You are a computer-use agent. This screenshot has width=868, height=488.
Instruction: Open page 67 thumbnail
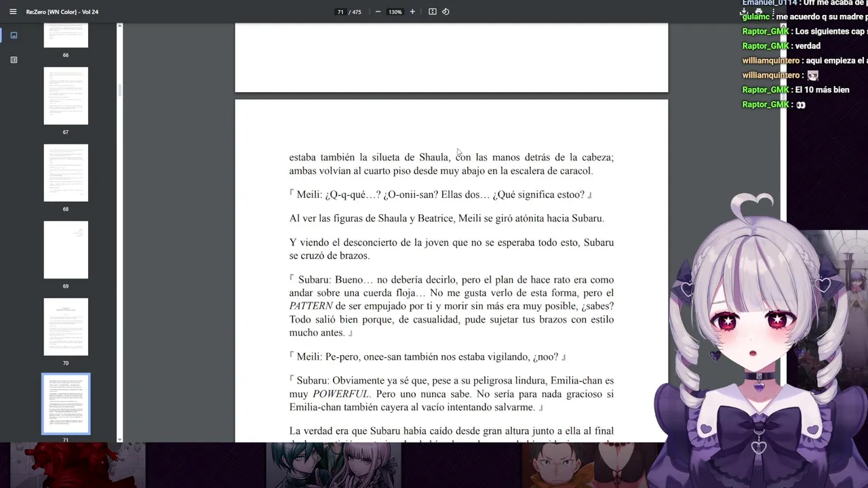[x=66, y=96]
